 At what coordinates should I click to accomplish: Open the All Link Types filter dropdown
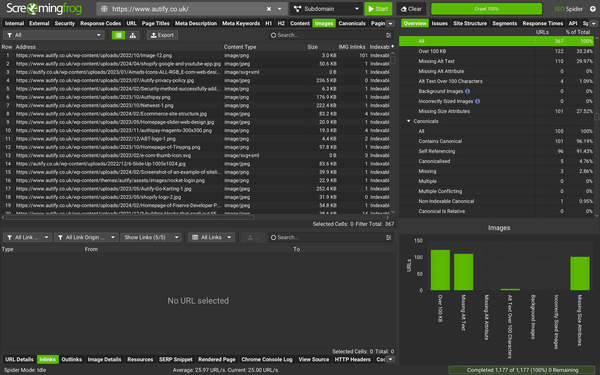[x=27, y=238]
